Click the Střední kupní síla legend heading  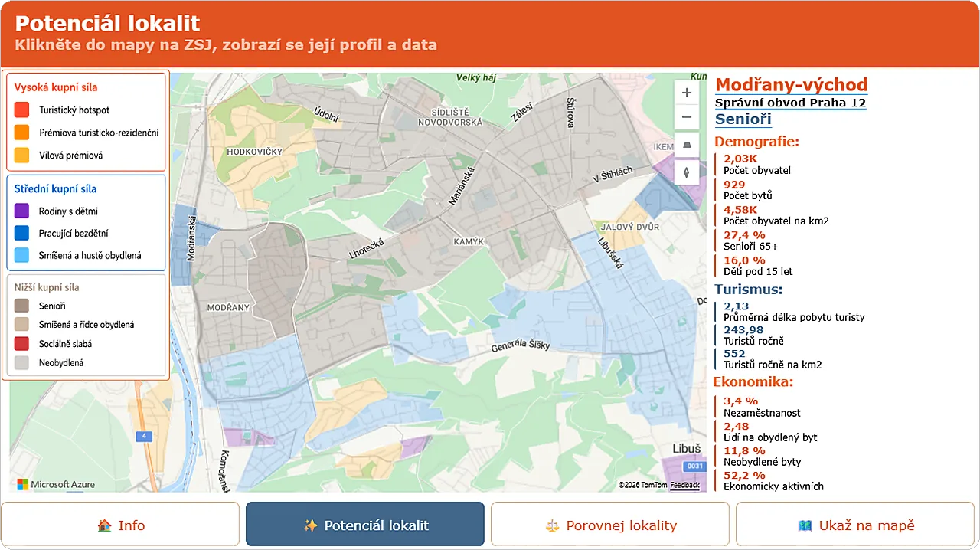(x=56, y=189)
